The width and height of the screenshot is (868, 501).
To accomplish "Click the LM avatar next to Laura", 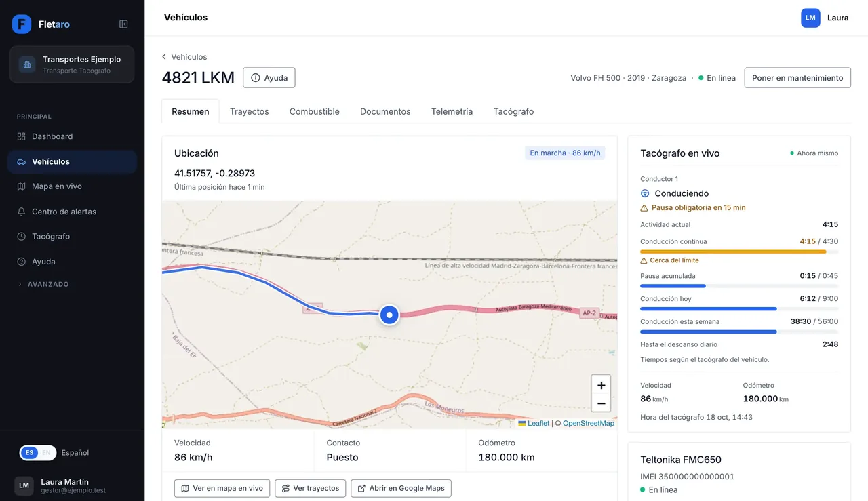I will click(810, 18).
